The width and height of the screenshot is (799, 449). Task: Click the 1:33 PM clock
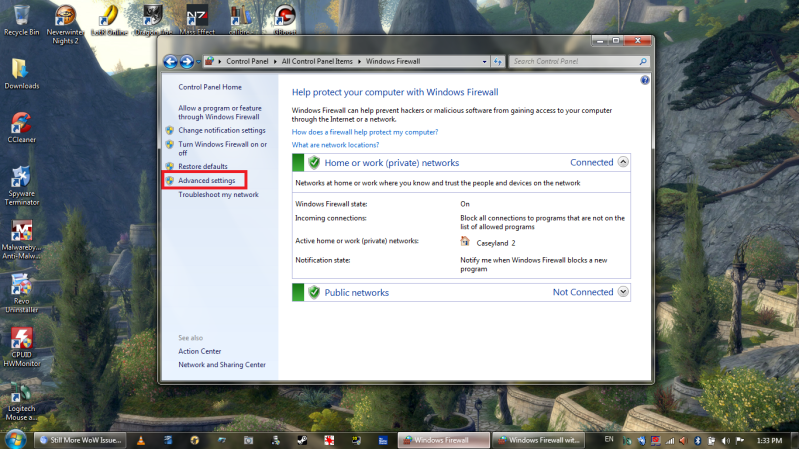tap(769, 440)
